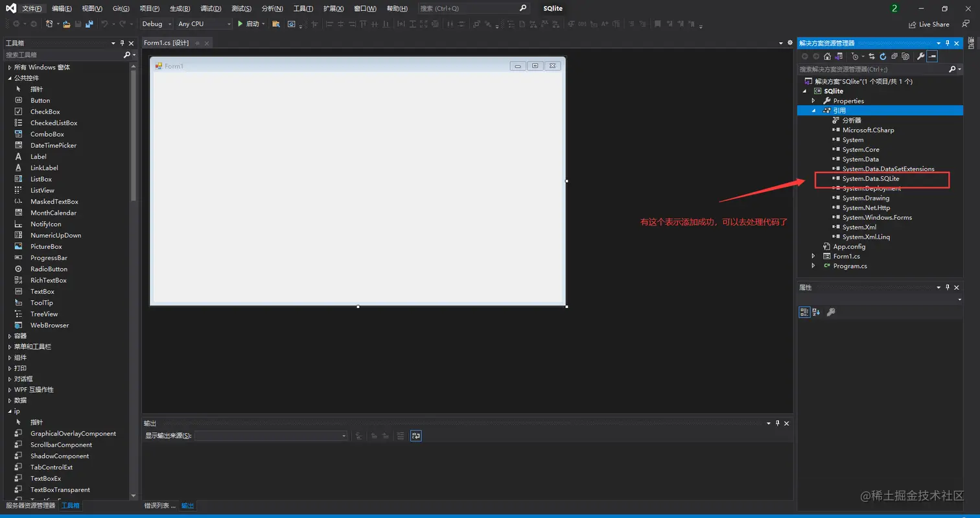Click Sync with Active Document icon
Image resolution: width=980 pixels, height=518 pixels.
[872, 56]
